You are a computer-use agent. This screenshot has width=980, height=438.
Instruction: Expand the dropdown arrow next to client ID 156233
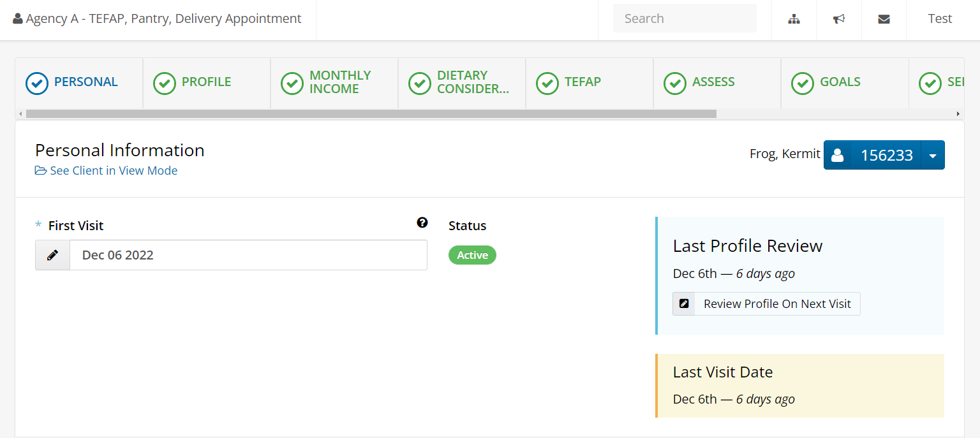point(933,154)
